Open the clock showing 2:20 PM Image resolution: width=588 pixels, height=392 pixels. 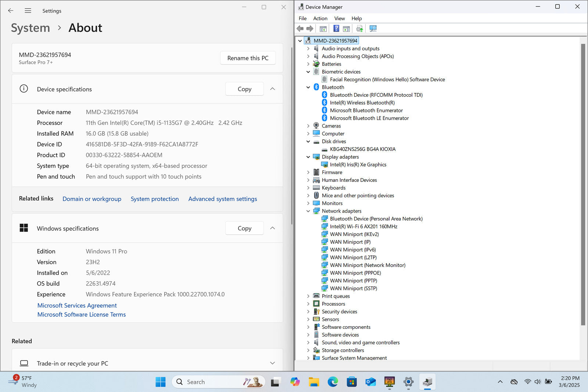tap(569, 382)
